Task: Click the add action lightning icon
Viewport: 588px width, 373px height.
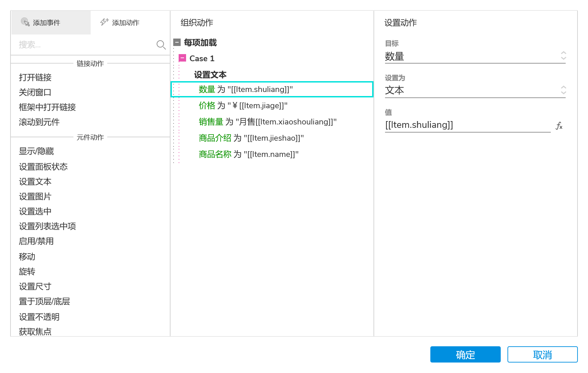Action: tap(104, 22)
